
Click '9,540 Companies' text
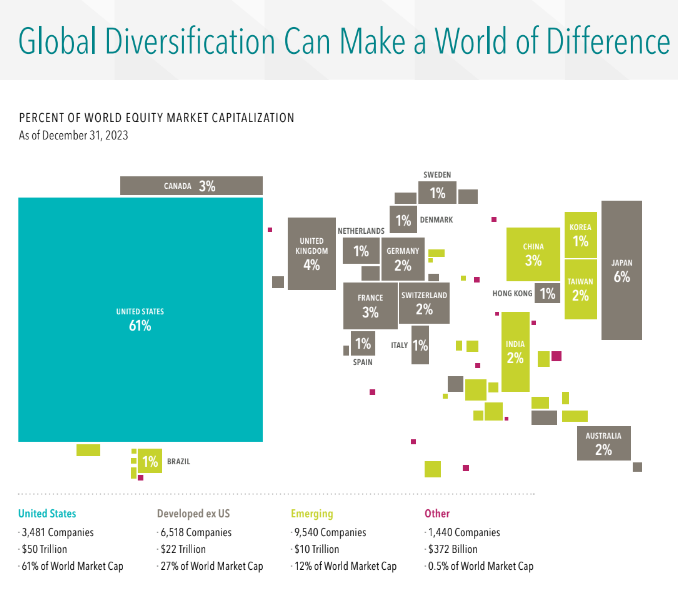pos(330,532)
